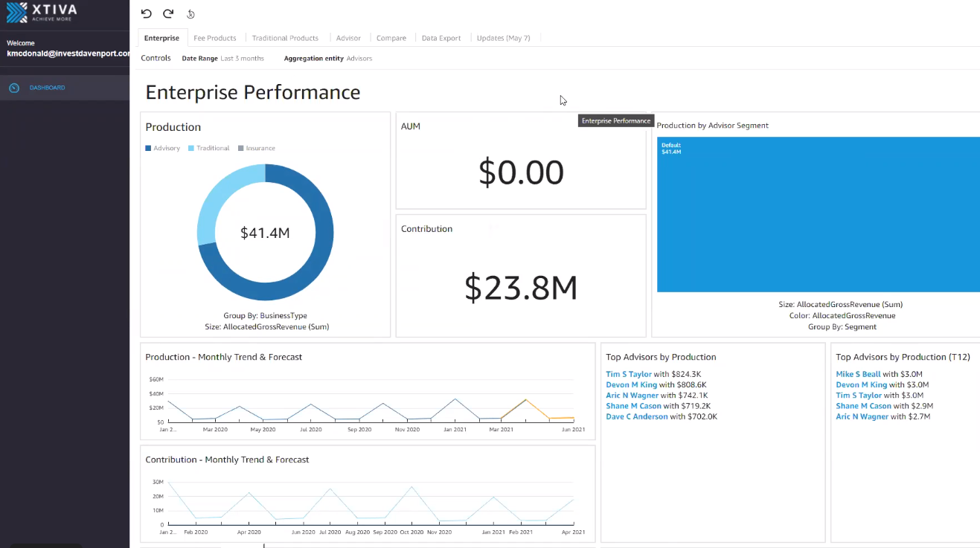Toggle the Insurance legend item

point(256,148)
